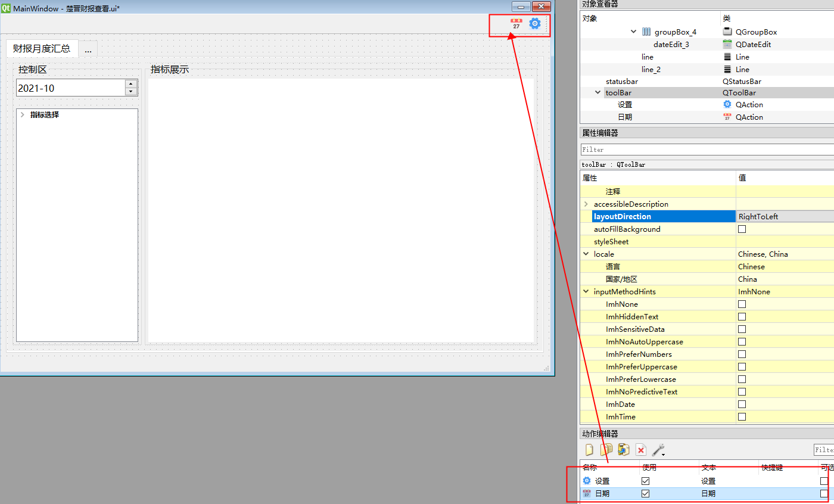Open the layoutDirection RightToLeft value dropdown

pyautogui.click(x=785, y=216)
